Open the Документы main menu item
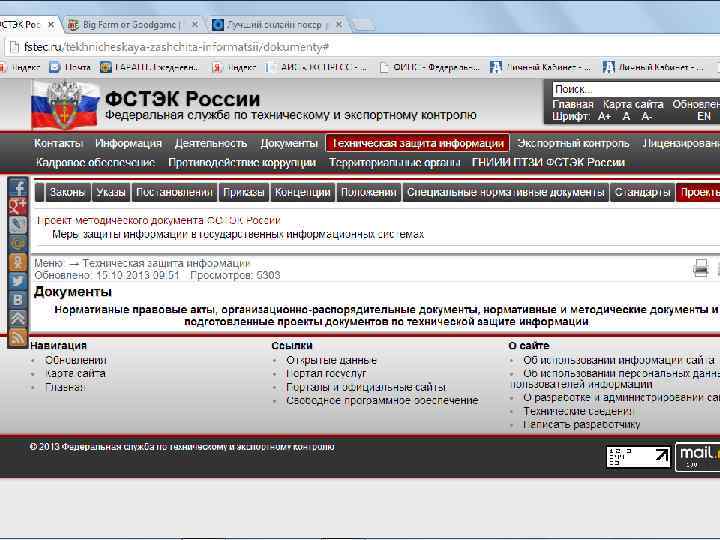The height and width of the screenshot is (540, 720). (x=289, y=143)
